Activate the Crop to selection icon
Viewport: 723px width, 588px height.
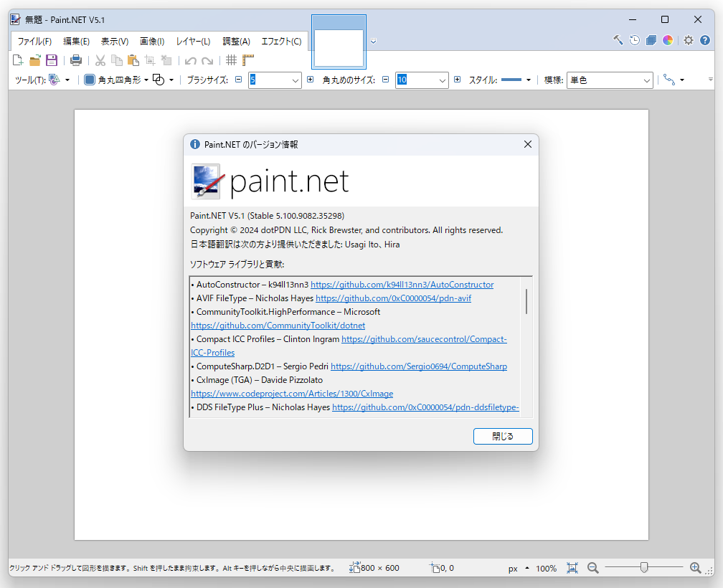coord(150,60)
